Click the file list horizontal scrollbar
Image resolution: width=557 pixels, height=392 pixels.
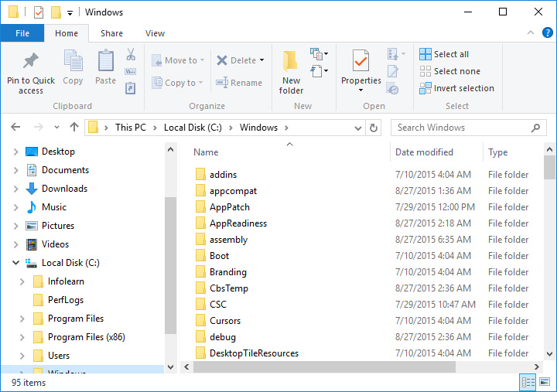coord(324,366)
